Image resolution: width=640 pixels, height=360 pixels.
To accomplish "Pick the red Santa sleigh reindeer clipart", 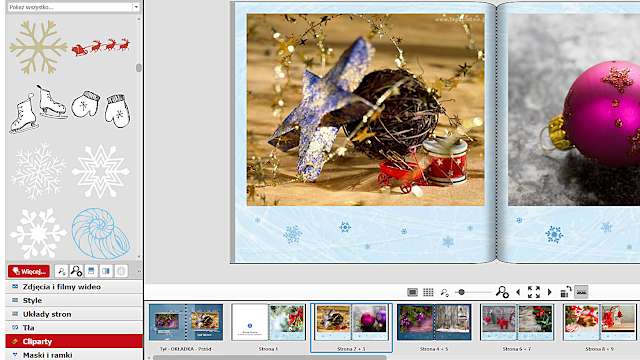I will coord(101,47).
